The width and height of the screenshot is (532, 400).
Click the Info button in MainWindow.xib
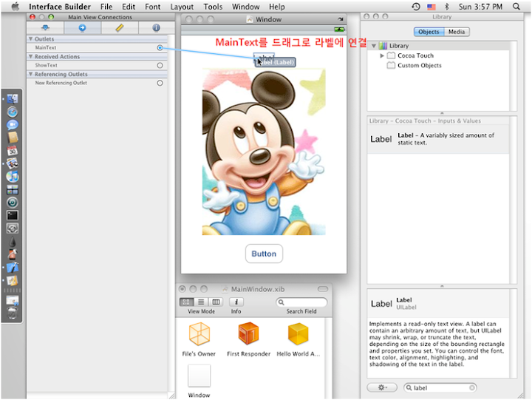[x=236, y=302]
